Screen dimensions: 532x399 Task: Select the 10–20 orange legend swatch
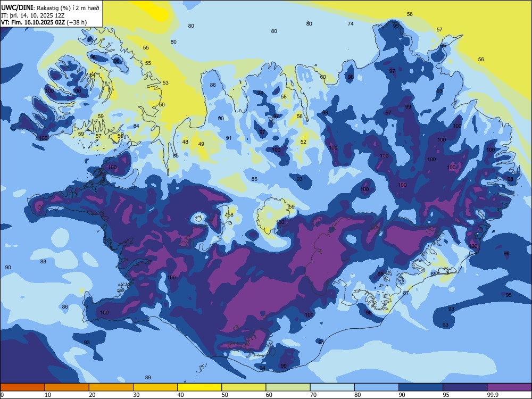coord(67,387)
